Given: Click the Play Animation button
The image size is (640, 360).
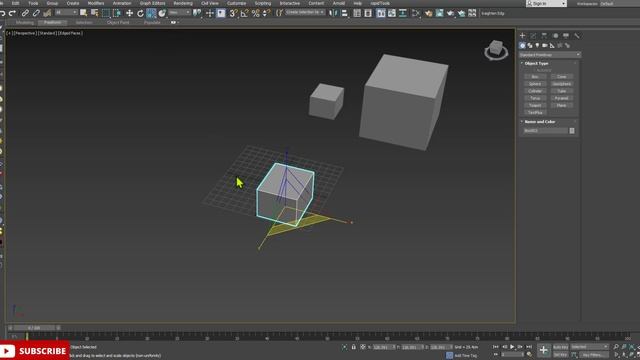Looking at the screenshot, I should pyautogui.click(x=512, y=347).
